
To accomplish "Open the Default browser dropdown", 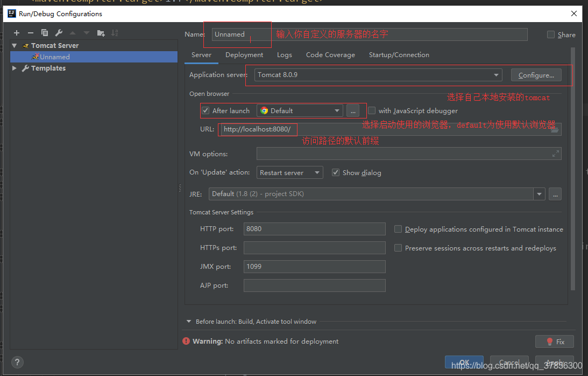I will pyautogui.click(x=300, y=111).
